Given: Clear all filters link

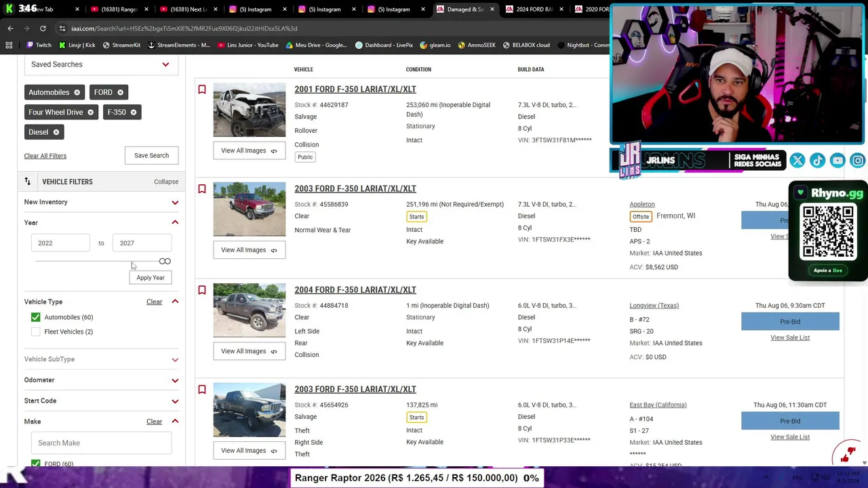Looking at the screenshot, I should click(45, 156).
